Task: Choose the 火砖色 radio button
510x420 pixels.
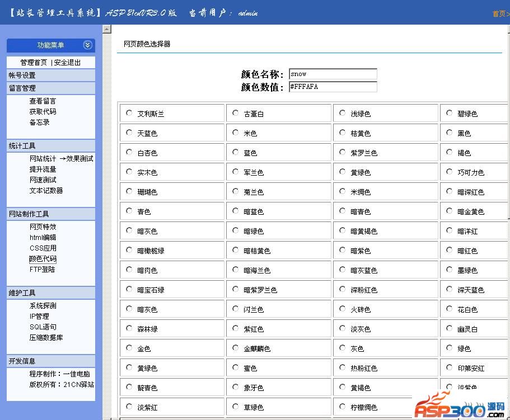Action: pos(343,309)
